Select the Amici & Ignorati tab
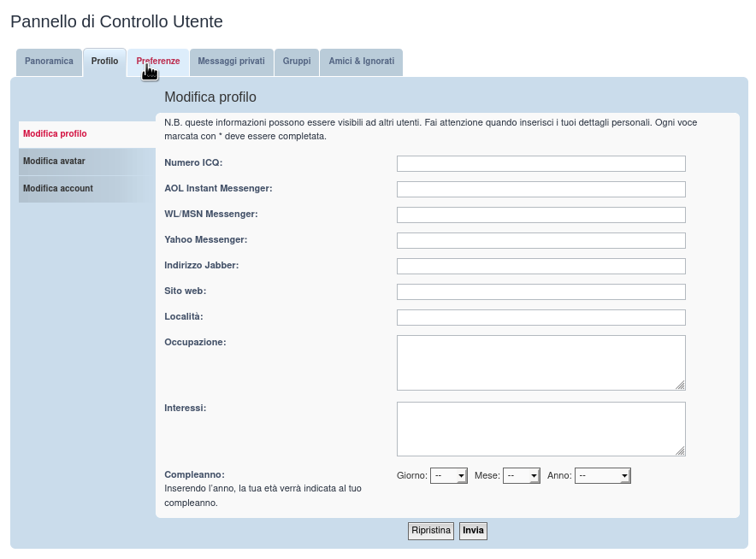 click(361, 62)
